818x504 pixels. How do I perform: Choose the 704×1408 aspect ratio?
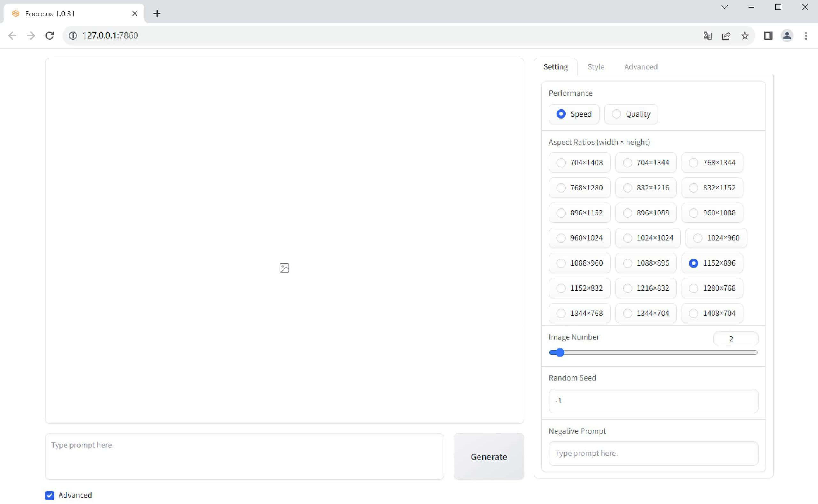[x=580, y=163]
